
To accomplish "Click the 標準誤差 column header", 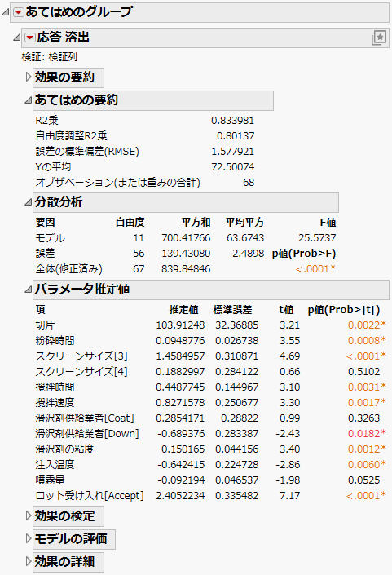I will click(x=232, y=310).
